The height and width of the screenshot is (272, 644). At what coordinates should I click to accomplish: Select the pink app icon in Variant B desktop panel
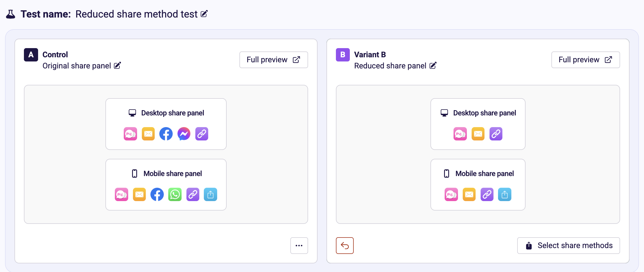click(x=460, y=134)
